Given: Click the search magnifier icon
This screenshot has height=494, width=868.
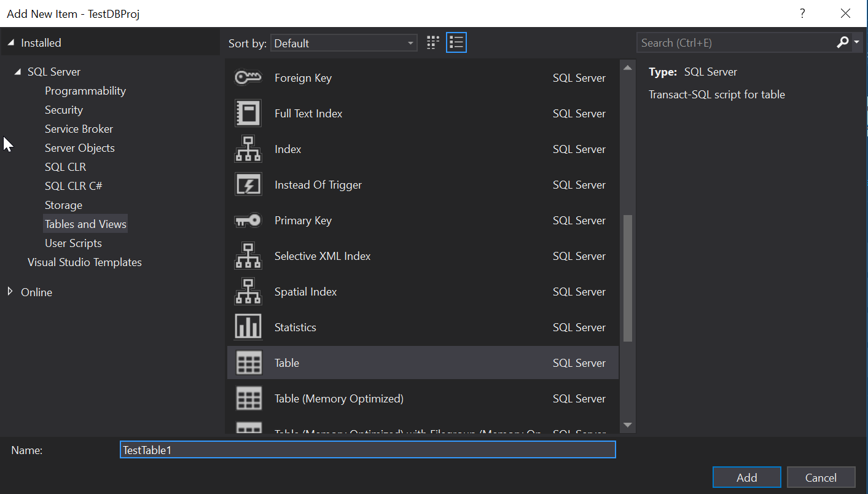Looking at the screenshot, I should (x=843, y=42).
